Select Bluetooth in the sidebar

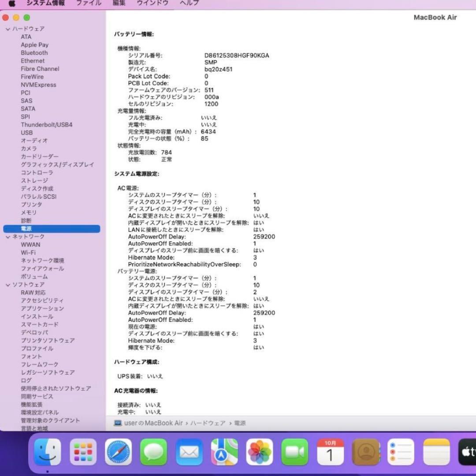(x=34, y=52)
